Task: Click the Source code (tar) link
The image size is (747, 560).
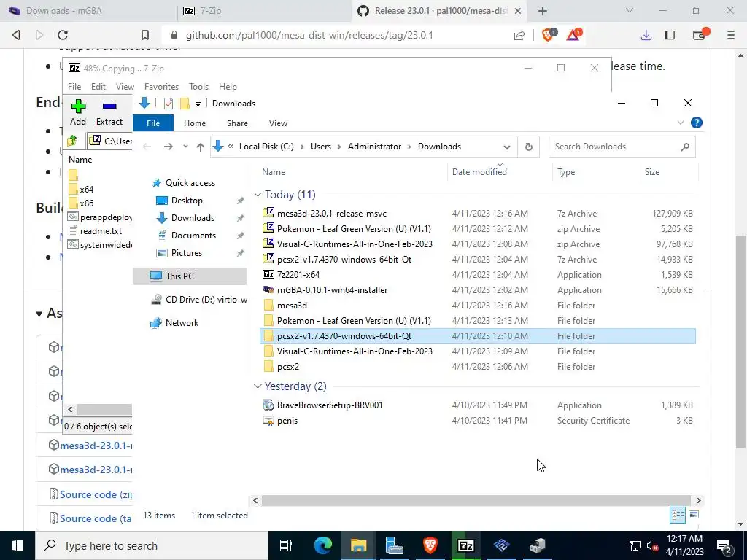Action: click(96, 518)
